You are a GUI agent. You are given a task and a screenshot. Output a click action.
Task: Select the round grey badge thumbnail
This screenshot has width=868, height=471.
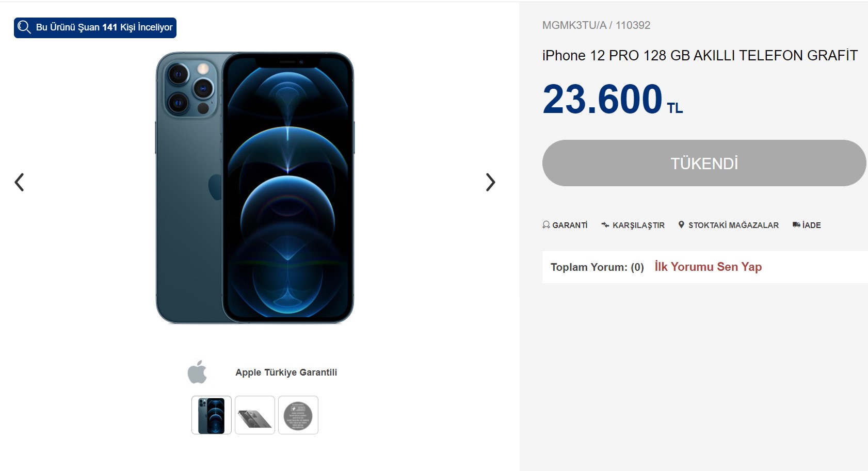tap(298, 415)
